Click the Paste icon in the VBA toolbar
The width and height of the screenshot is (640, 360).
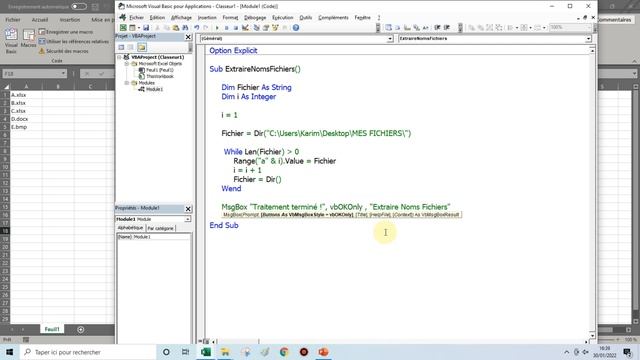pyautogui.click(x=176, y=28)
